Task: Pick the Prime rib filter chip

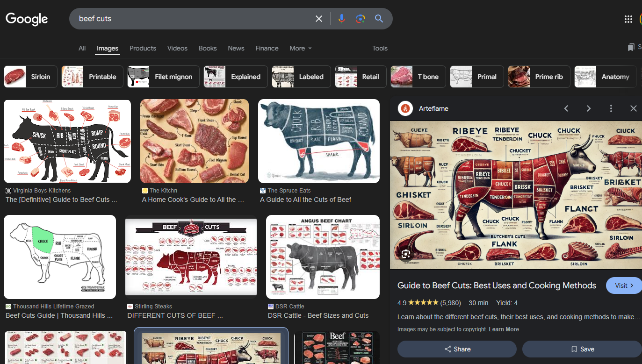Action: click(539, 77)
